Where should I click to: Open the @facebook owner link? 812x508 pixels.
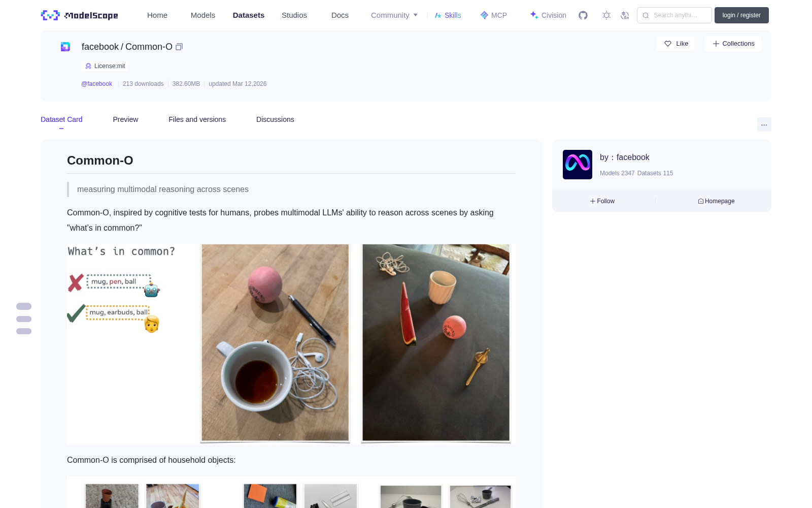click(96, 84)
